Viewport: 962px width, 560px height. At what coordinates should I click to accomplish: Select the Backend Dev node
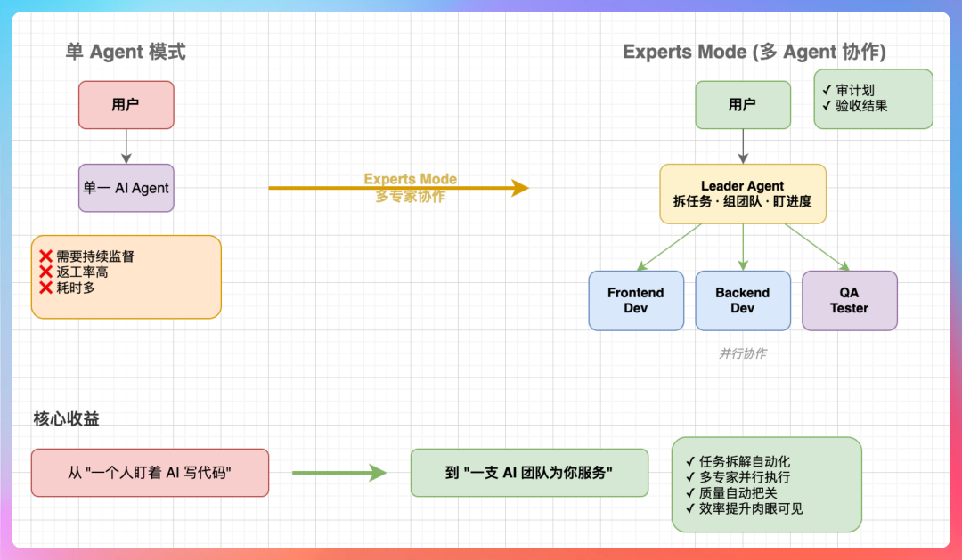click(742, 300)
